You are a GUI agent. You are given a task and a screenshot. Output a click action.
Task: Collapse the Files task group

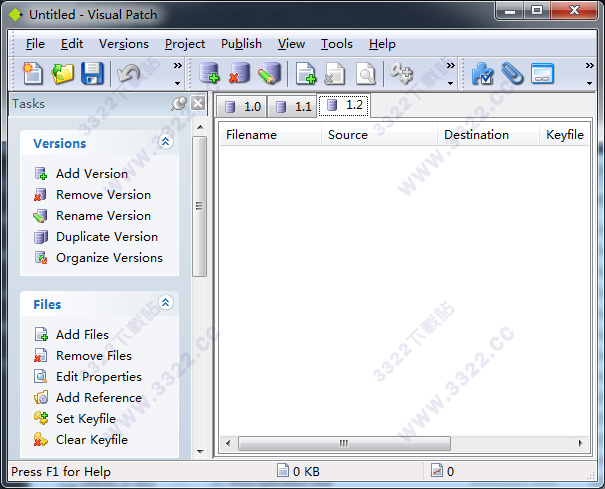[x=166, y=303]
